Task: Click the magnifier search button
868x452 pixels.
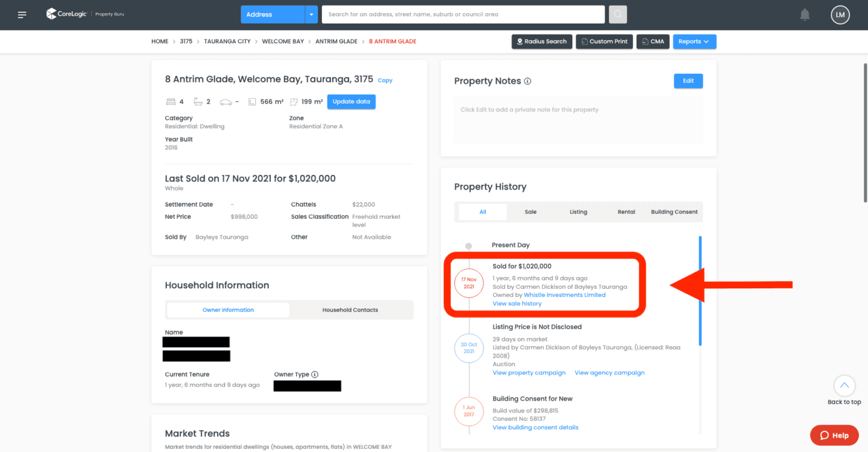Action: click(x=618, y=14)
